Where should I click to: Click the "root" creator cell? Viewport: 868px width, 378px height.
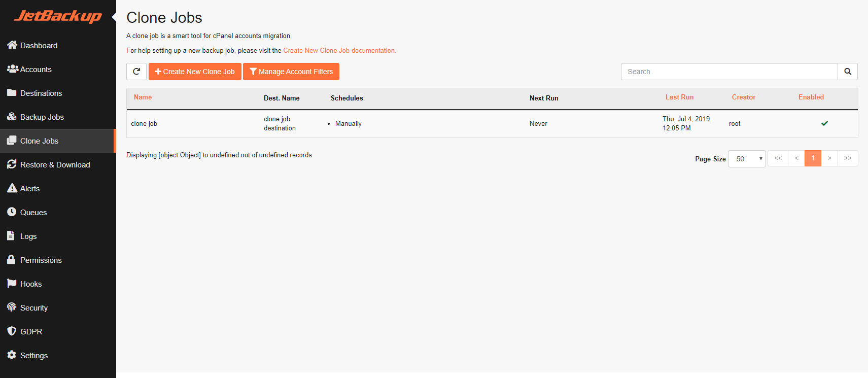(735, 123)
